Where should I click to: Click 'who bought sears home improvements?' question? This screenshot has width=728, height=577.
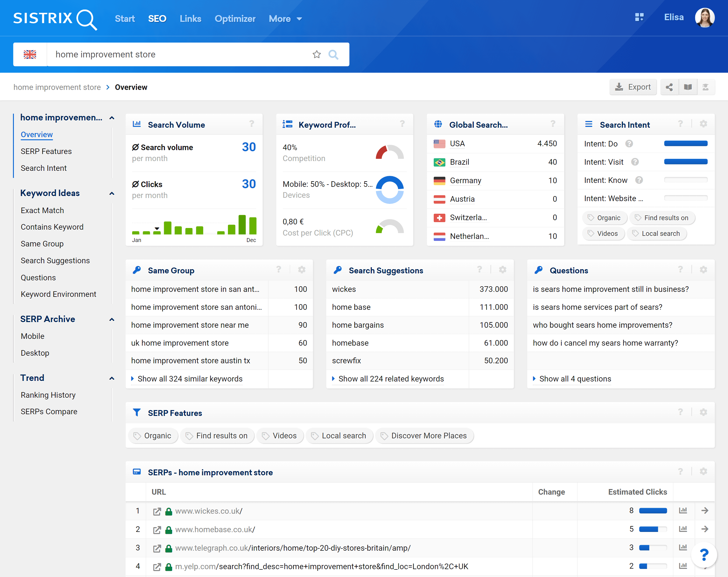(602, 325)
